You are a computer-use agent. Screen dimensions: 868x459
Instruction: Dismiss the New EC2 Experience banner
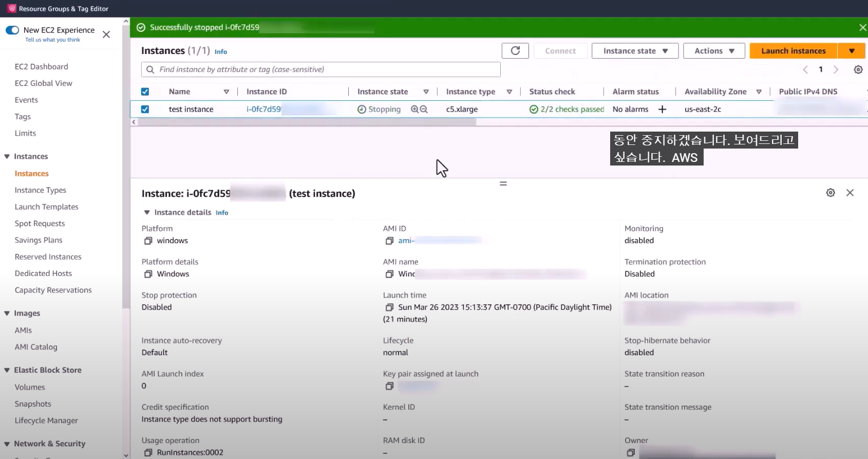(x=106, y=34)
